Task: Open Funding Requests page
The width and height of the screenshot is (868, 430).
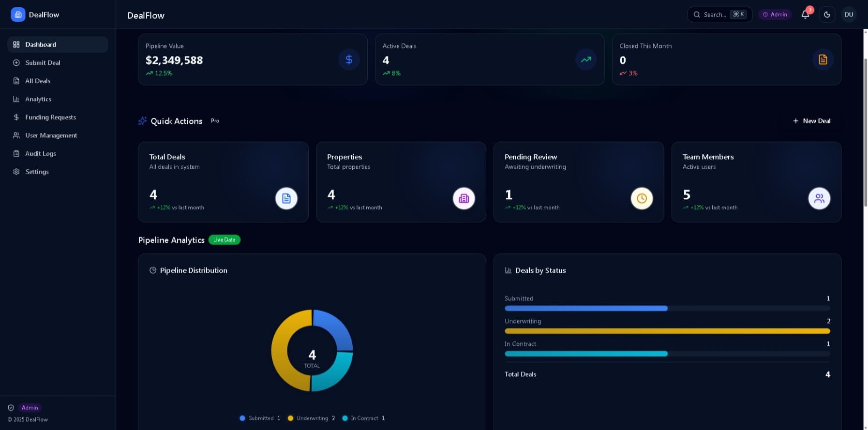Action: click(50, 117)
